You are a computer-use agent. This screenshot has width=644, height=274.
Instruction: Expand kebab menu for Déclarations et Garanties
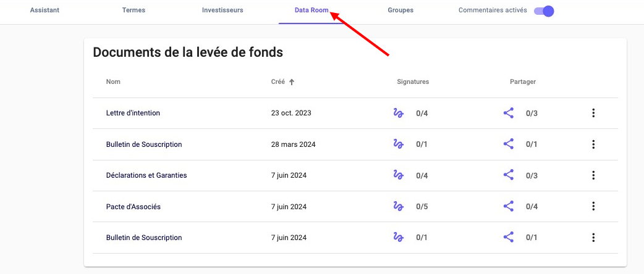[593, 175]
